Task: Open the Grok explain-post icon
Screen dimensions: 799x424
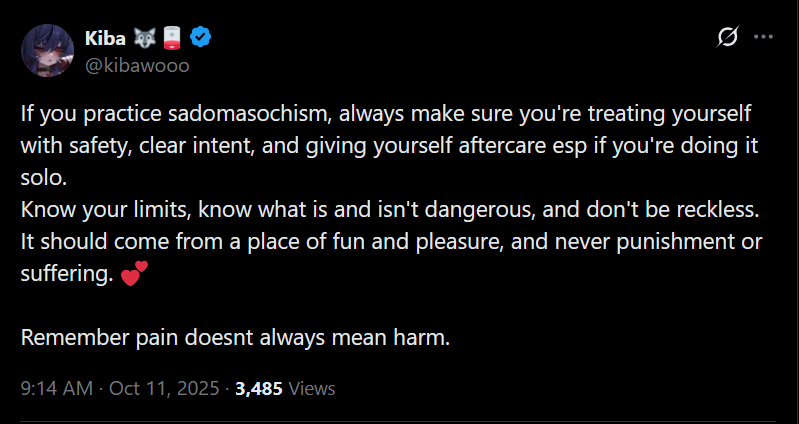Action: 727,37
